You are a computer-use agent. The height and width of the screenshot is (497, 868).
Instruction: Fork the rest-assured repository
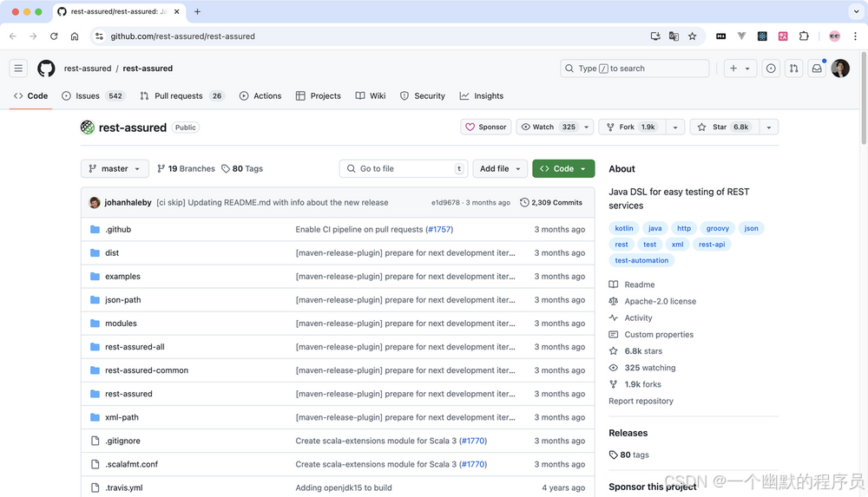(x=632, y=127)
